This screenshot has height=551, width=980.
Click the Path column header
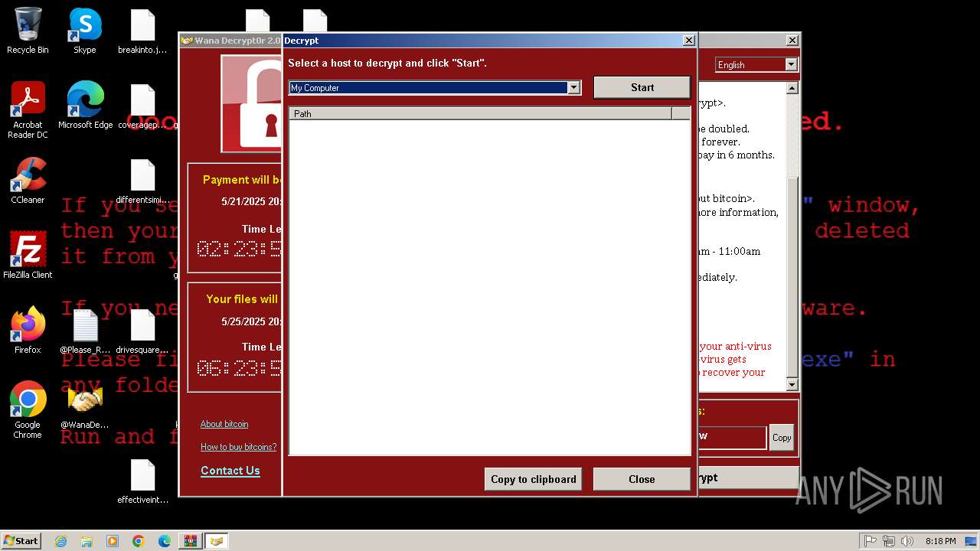(x=480, y=113)
